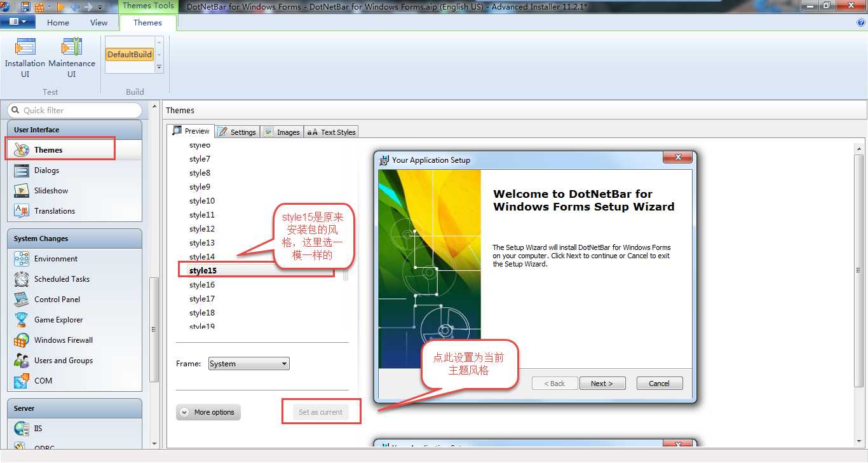The height and width of the screenshot is (463, 868).
Task: Select style17 in the theme list
Action: [x=202, y=299]
